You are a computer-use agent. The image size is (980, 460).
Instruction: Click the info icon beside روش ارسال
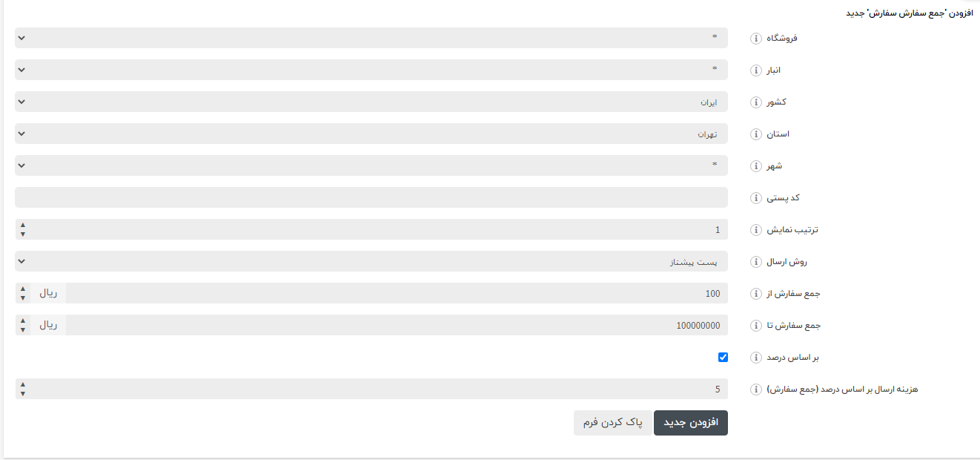click(x=755, y=261)
